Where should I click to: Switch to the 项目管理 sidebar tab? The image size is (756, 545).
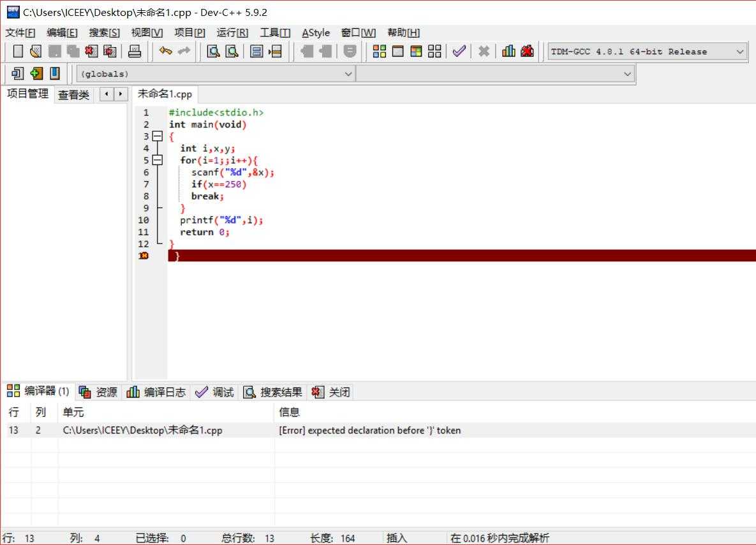click(x=27, y=94)
